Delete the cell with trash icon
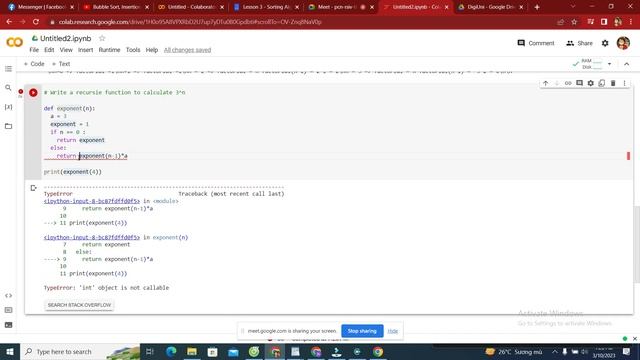 tap(613, 83)
